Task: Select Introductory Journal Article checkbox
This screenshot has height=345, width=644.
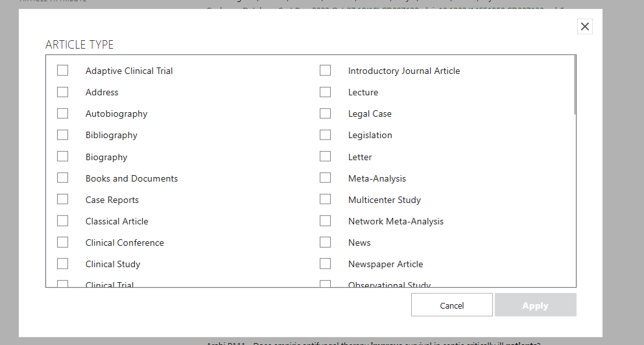Action: pyautogui.click(x=326, y=71)
